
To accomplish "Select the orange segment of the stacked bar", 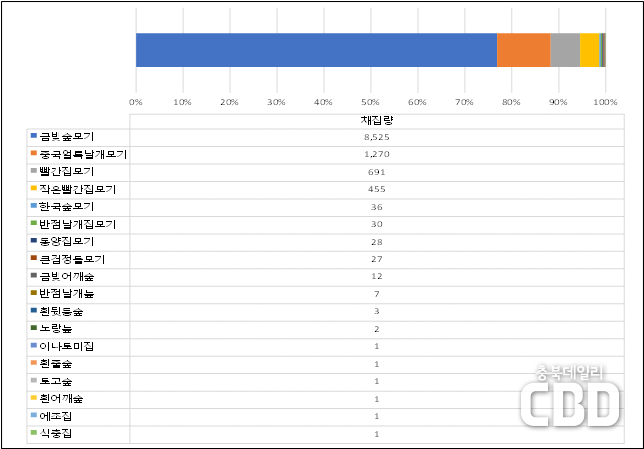I will (523, 50).
